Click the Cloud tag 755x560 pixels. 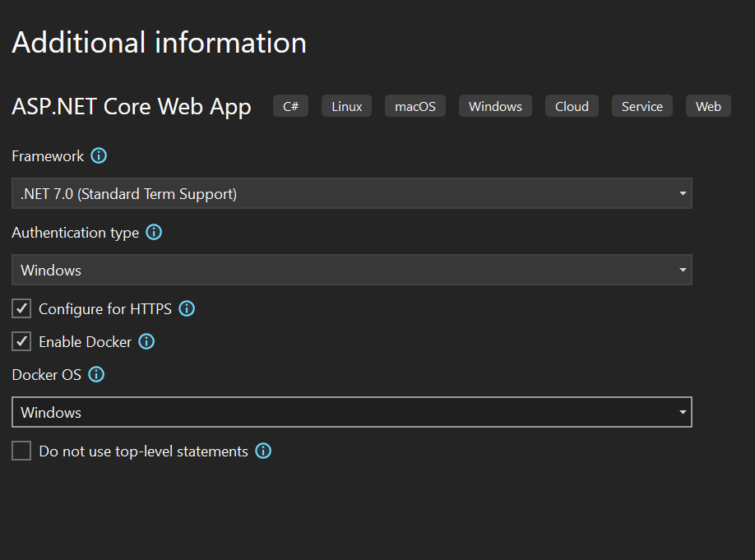[x=572, y=106]
